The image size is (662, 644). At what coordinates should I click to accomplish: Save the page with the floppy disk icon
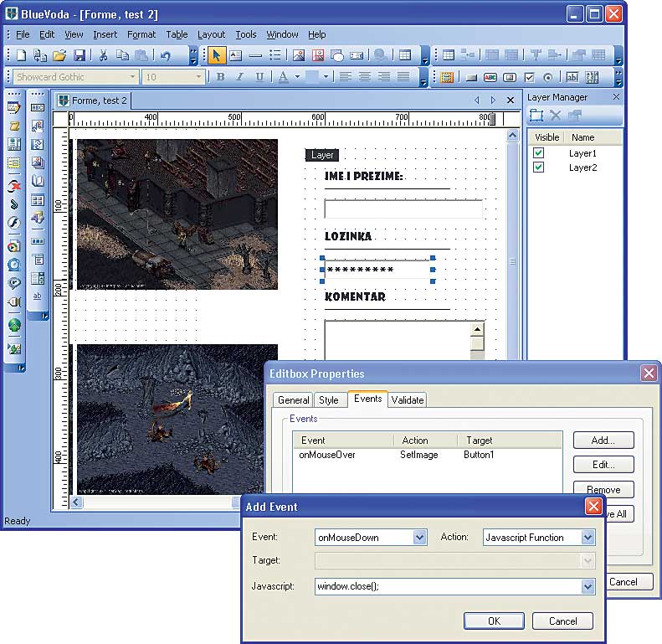click(79, 55)
